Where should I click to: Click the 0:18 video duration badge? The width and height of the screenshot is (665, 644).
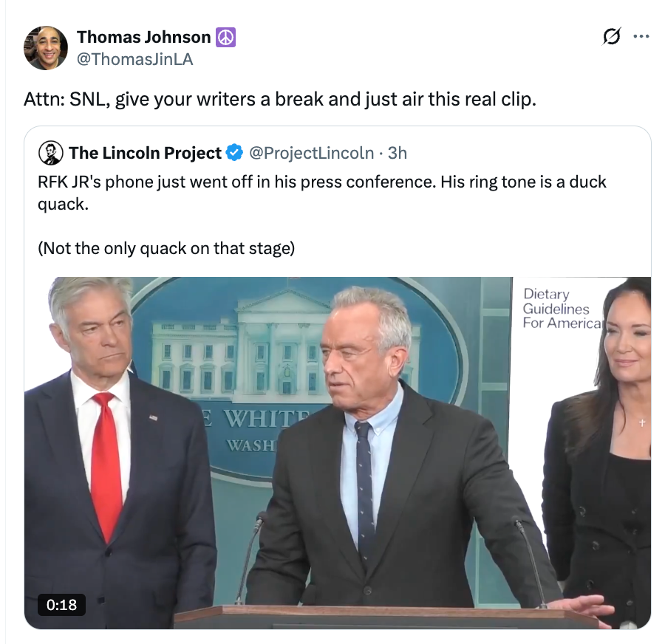point(61,605)
